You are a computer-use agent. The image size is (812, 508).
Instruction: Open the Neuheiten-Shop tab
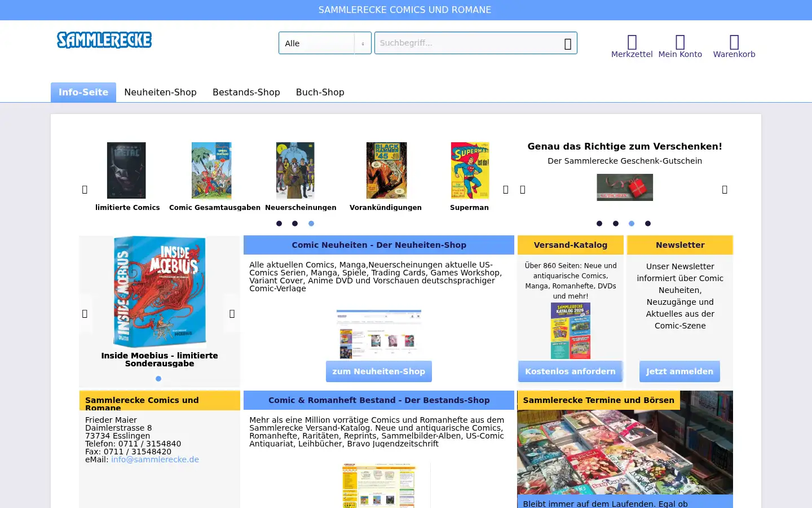(x=160, y=92)
